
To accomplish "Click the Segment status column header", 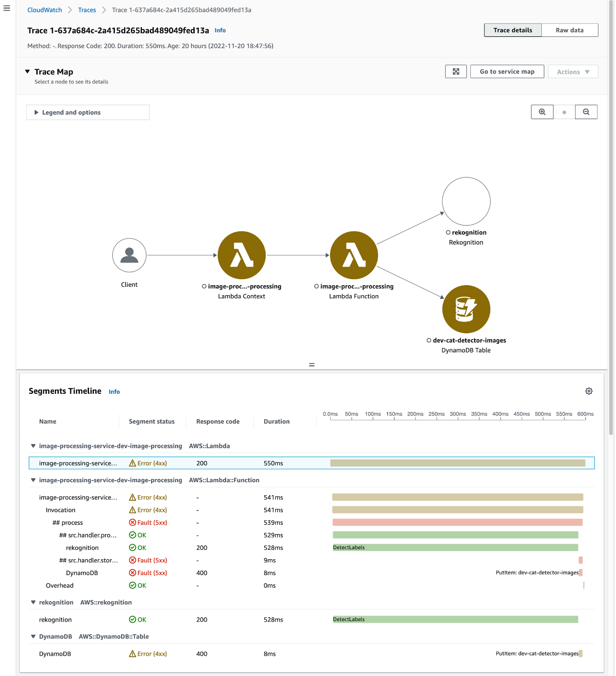I will point(152,422).
